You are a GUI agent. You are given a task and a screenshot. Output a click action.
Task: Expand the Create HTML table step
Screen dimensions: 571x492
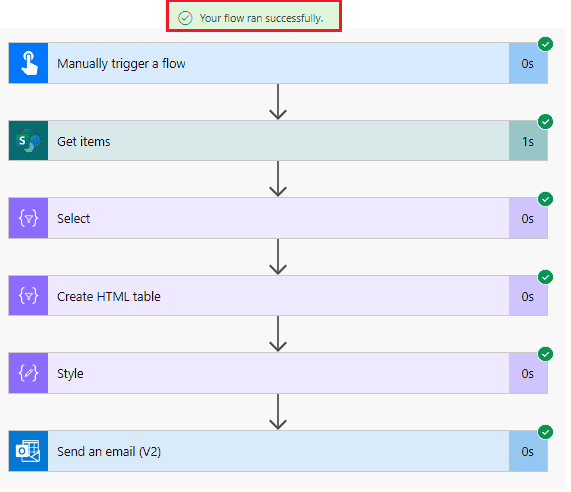[278, 296]
